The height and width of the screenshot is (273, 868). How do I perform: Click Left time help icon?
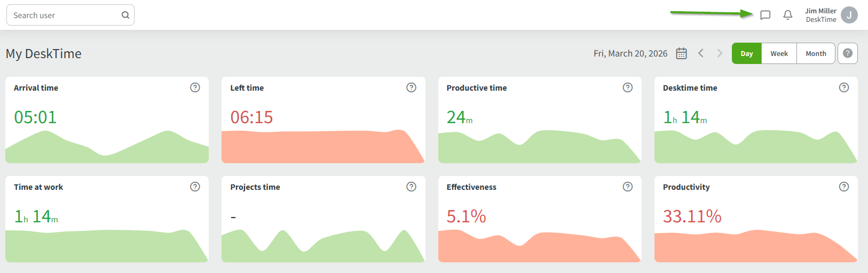click(411, 87)
